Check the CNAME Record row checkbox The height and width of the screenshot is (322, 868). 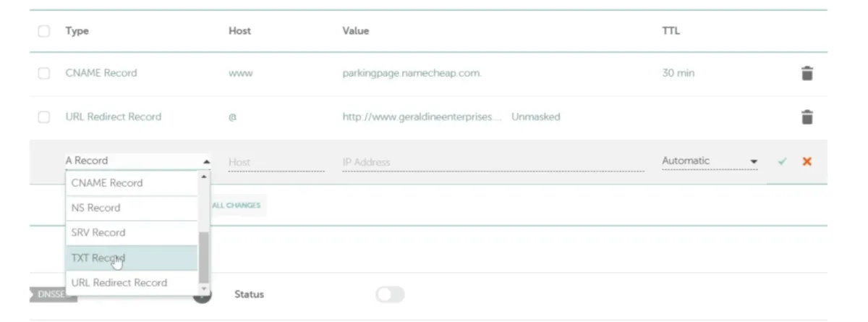(x=44, y=73)
